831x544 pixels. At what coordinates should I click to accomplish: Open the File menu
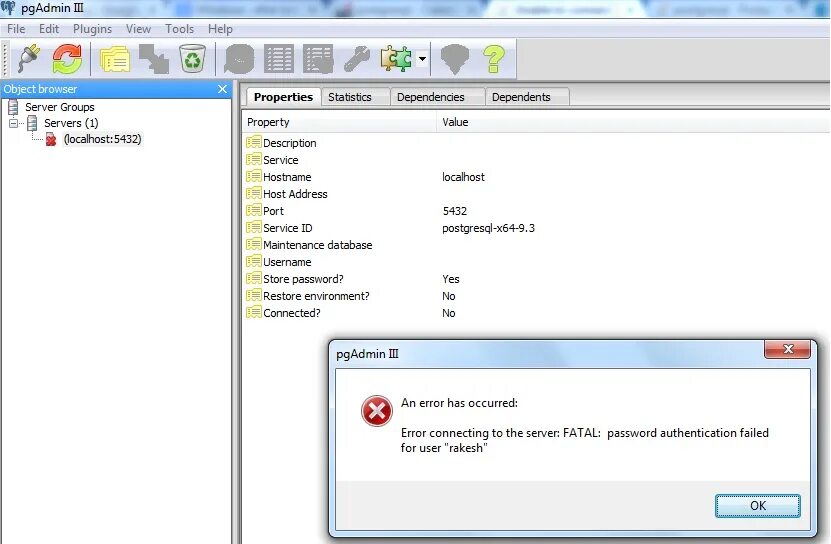pyautogui.click(x=16, y=29)
